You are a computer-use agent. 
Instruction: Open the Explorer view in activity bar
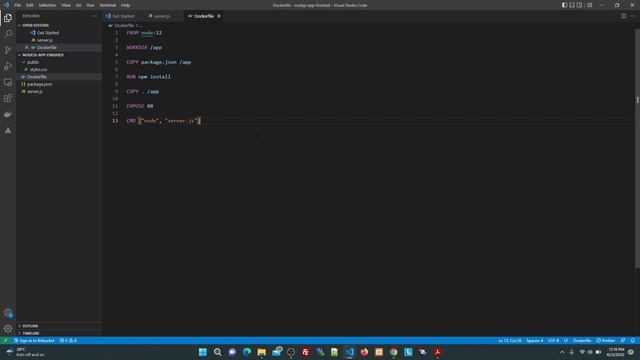8,18
